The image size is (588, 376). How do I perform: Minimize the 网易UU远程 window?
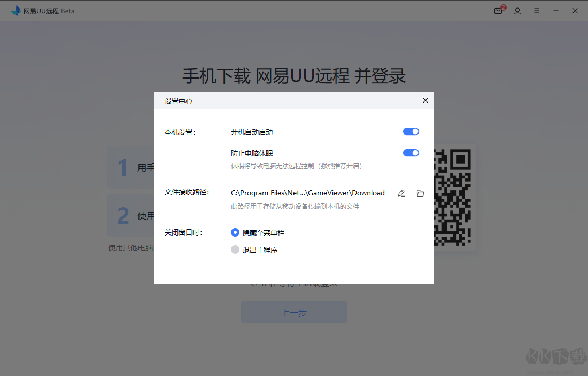tap(556, 11)
